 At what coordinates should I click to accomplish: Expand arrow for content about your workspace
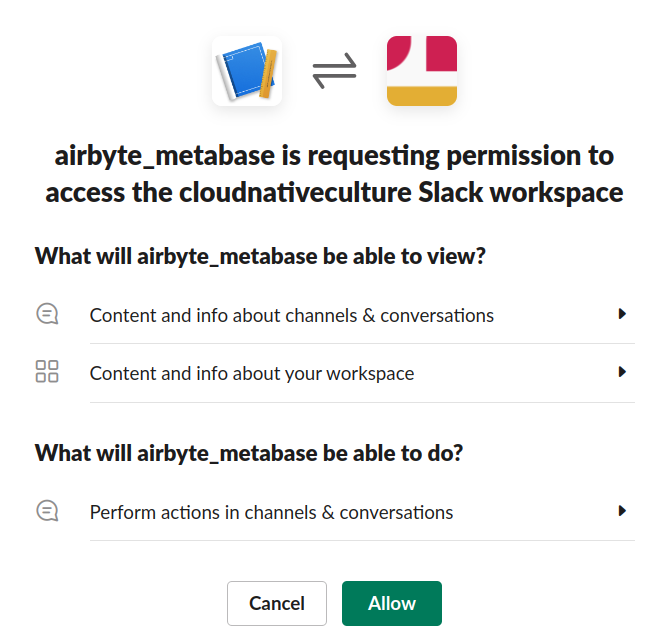tap(622, 372)
